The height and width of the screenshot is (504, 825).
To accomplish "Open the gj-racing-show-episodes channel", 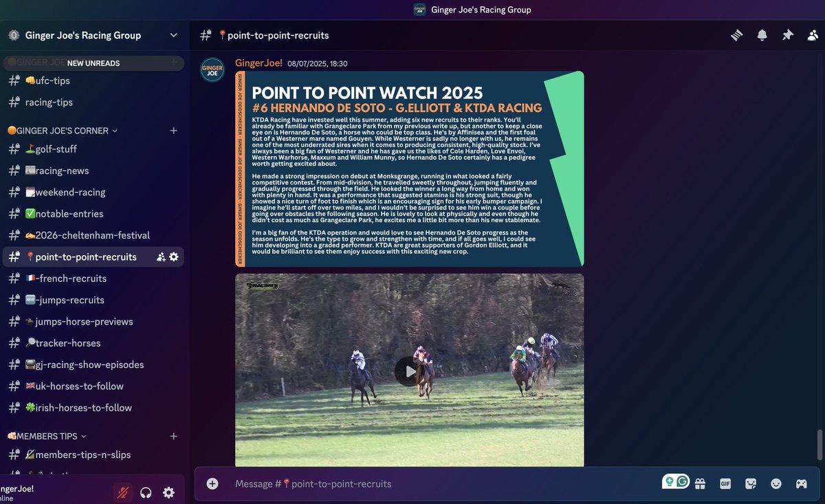I will click(x=93, y=364).
